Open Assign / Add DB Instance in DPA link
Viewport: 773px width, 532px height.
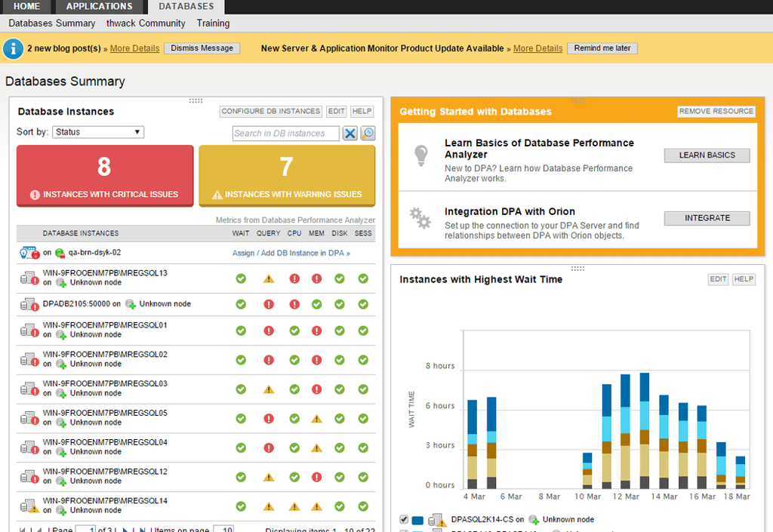(291, 254)
